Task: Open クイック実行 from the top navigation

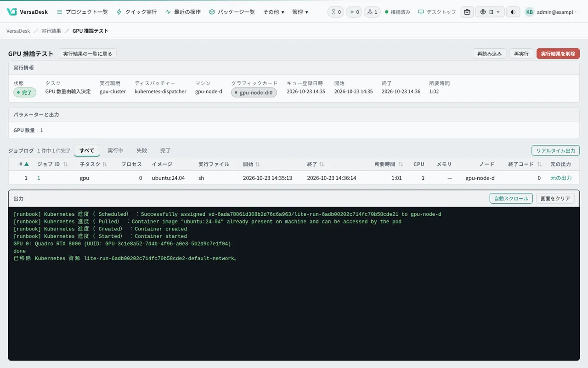Action: point(137,12)
